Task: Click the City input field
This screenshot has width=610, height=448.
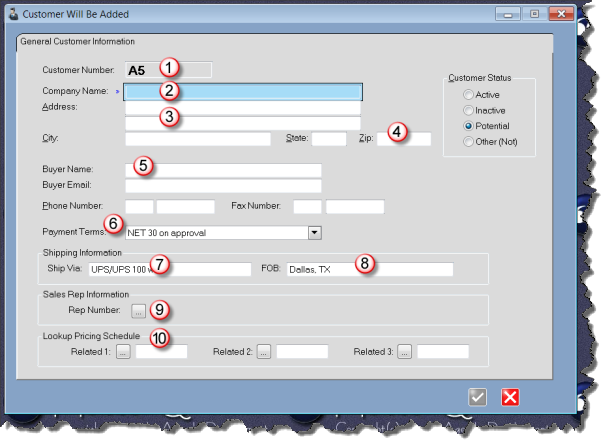Action: coord(198,139)
